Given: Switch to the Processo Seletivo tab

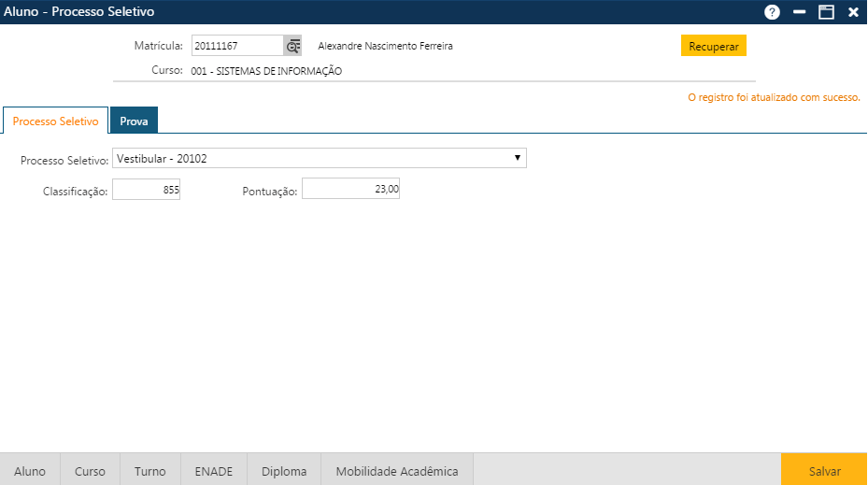Looking at the screenshot, I should (x=55, y=121).
